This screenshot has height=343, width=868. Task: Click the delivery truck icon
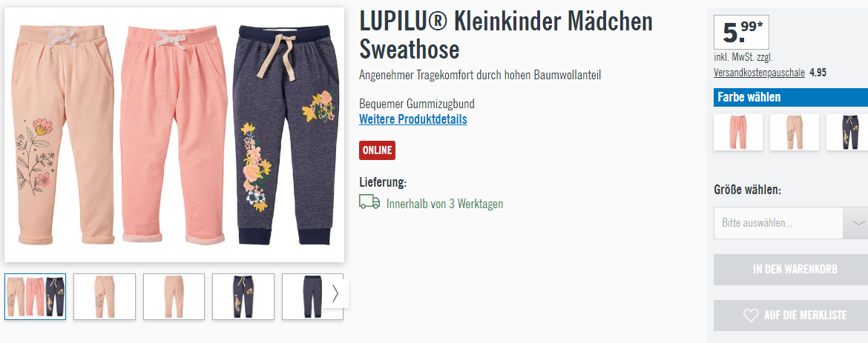(369, 202)
